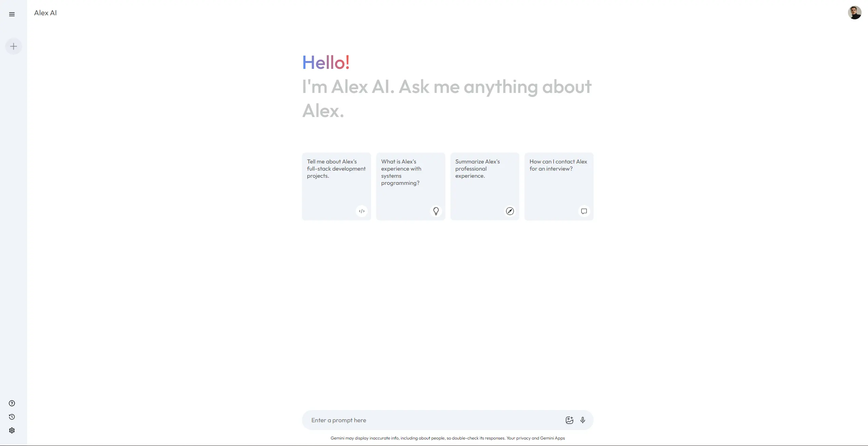Select the lightbulb icon on the systems programming card
Viewport: 868px width, 446px height.
436,211
